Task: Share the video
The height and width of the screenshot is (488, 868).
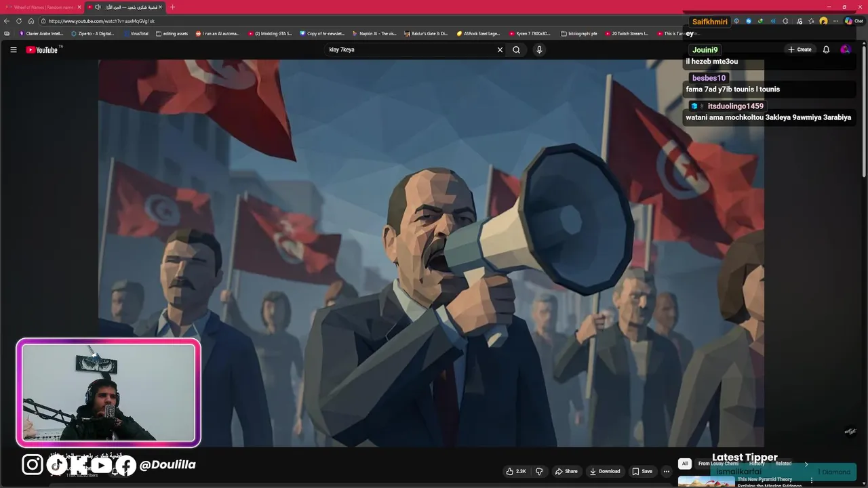Action: click(x=566, y=471)
